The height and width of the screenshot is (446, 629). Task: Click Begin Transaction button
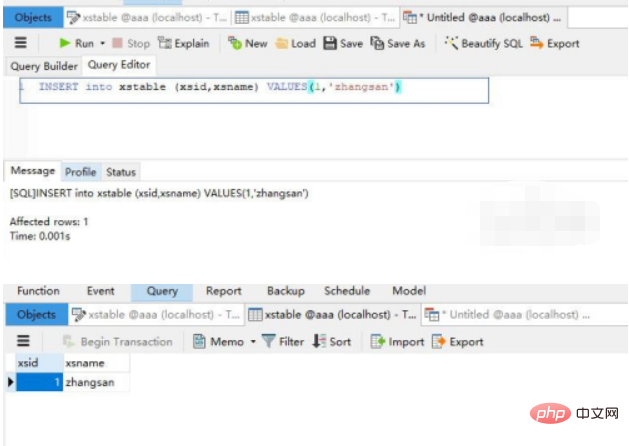[x=118, y=342]
